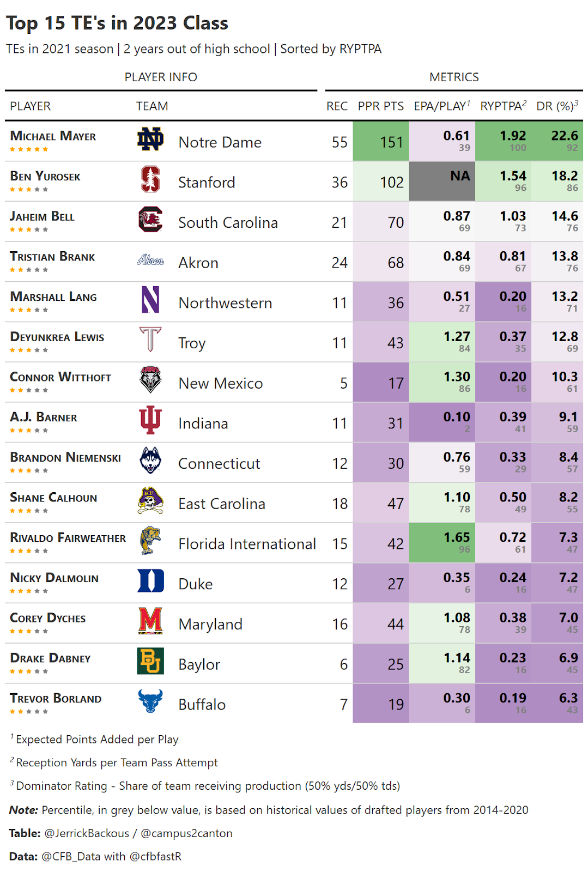Click the Northwestern N logo
Screen dimensions: 588x872
pos(150,300)
